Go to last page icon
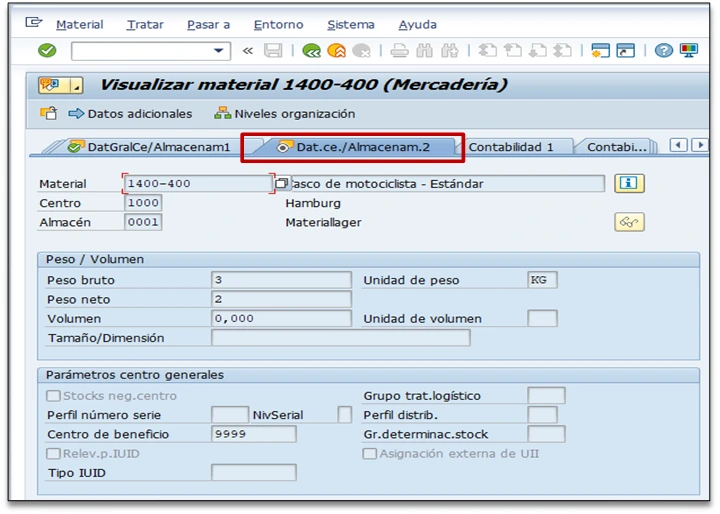720x514 pixels. 562,50
